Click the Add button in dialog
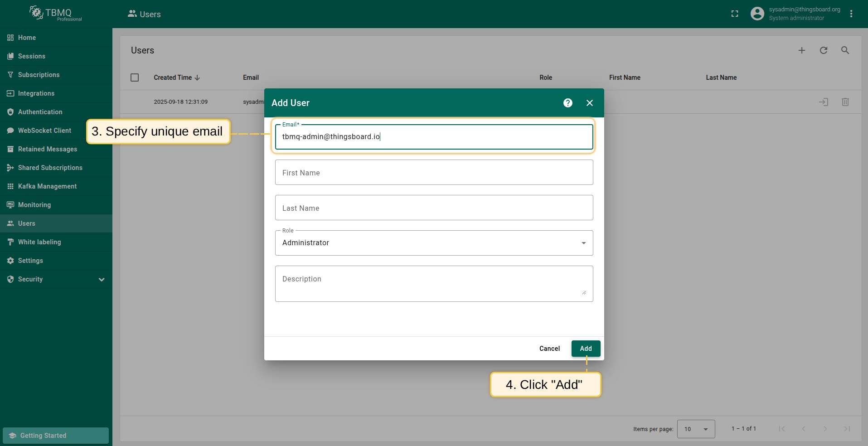The width and height of the screenshot is (868, 446). point(586,349)
